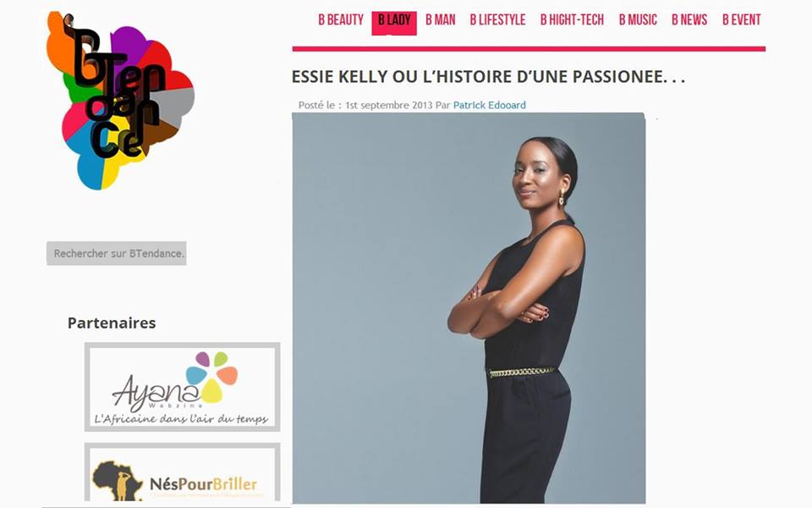Image resolution: width=812 pixels, height=508 pixels.
Task: Navigate to B HIGHT-TECH
Action: pos(573,20)
